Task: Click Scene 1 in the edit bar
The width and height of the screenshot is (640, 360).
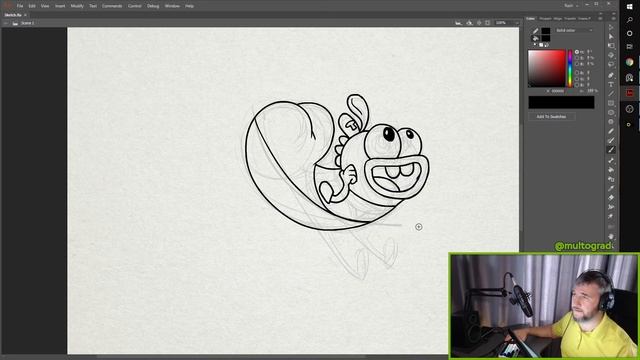Action: pos(27,23)
